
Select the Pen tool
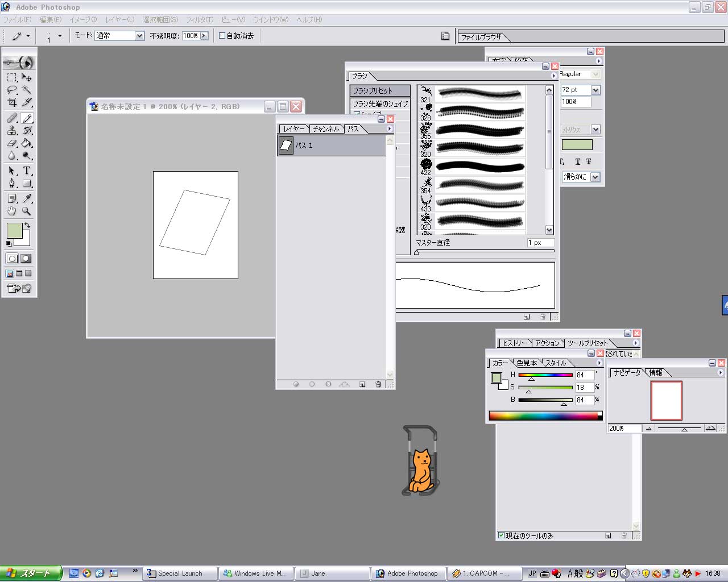tap(12, 183)
